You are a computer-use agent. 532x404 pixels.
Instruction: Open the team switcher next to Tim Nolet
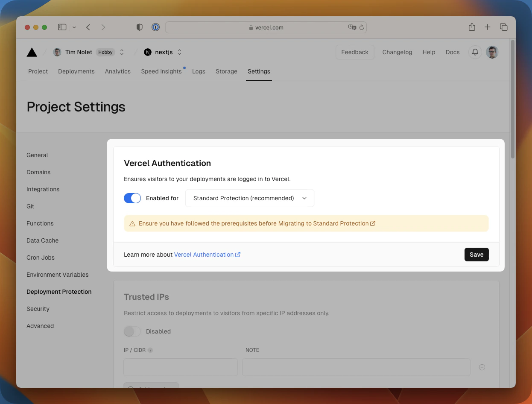click(x=122, y=52)
